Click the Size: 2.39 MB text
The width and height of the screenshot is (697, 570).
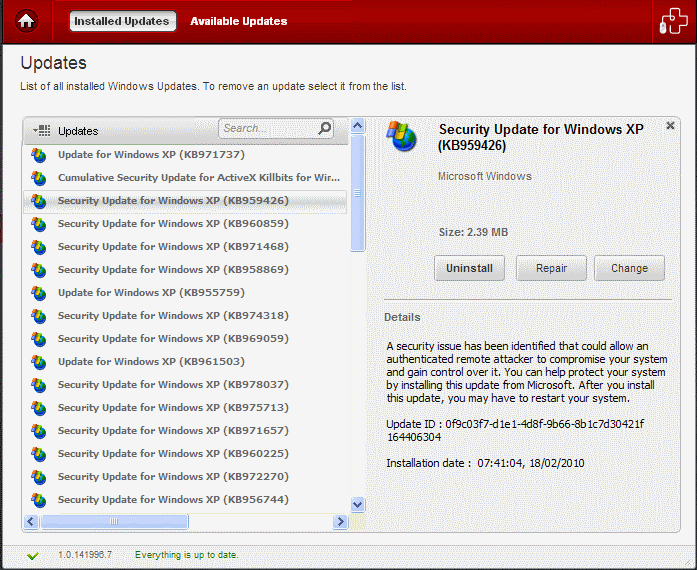click(473, 232)
